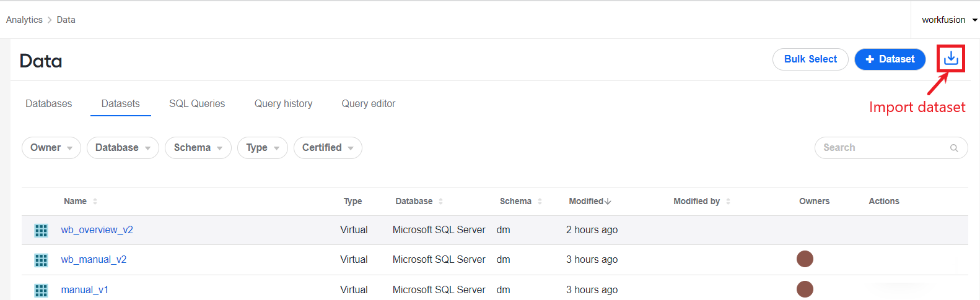The height and width of the screenshot is (300, 980).
Task: Select the Datasets tab
Action: tap(121, 103)
